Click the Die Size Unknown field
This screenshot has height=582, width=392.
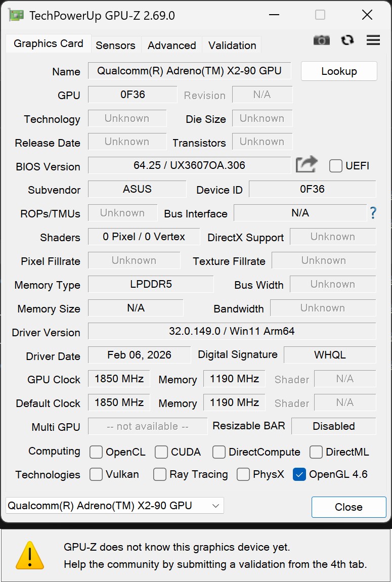click(262, 118)
